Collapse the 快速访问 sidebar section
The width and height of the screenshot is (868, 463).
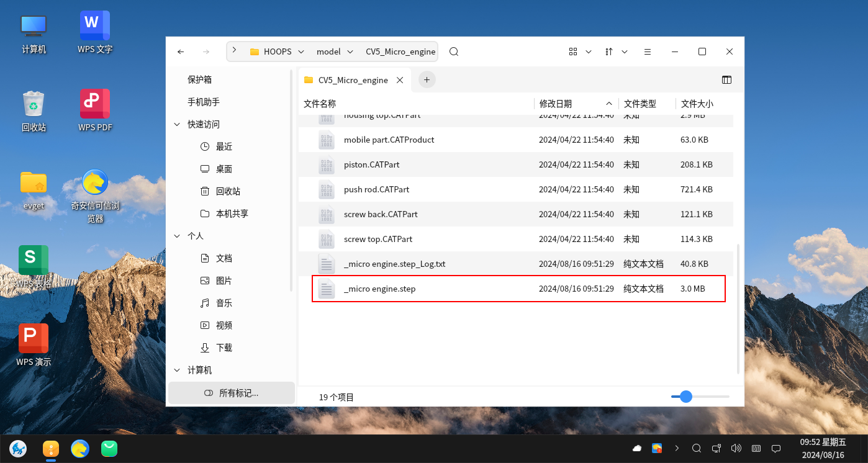(177, 124)
